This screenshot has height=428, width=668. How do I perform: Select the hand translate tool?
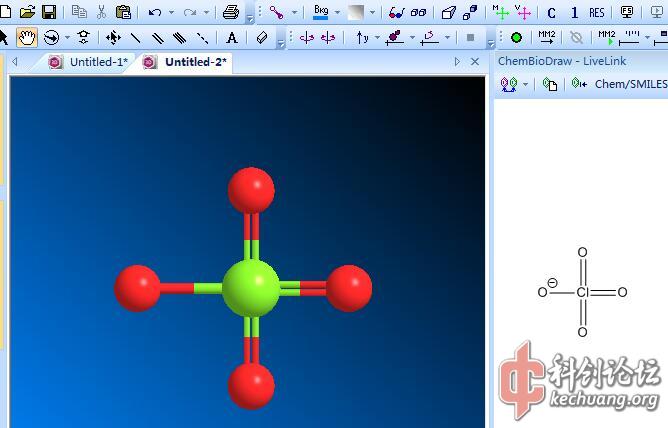(x=27, y=38)
